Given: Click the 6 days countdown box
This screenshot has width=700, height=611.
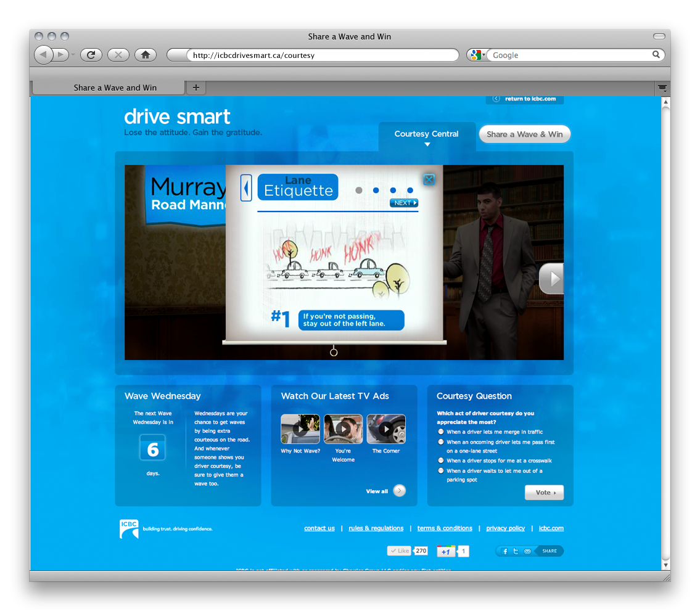Looking at the screenshot, I should pos(153,447).
